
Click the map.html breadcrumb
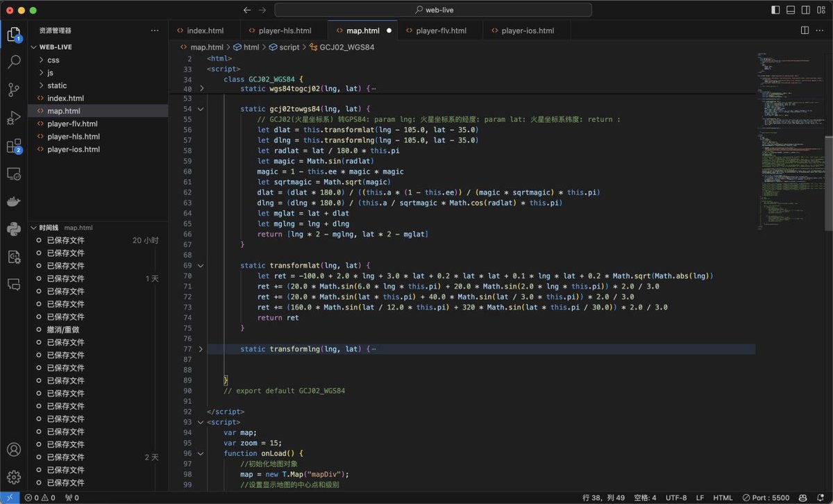[207, 47]
